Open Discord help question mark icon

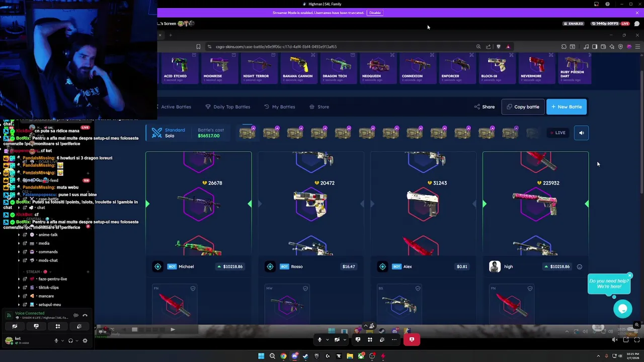pos(607,4)
